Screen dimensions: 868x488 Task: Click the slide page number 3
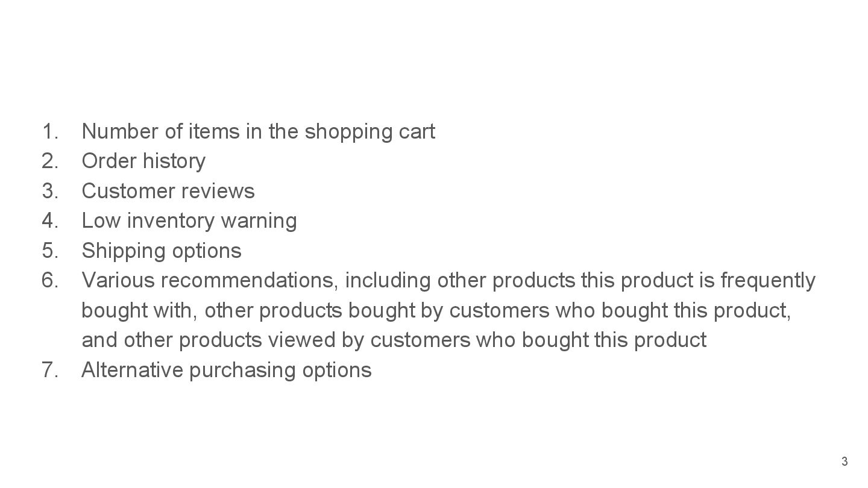(844, 461)
